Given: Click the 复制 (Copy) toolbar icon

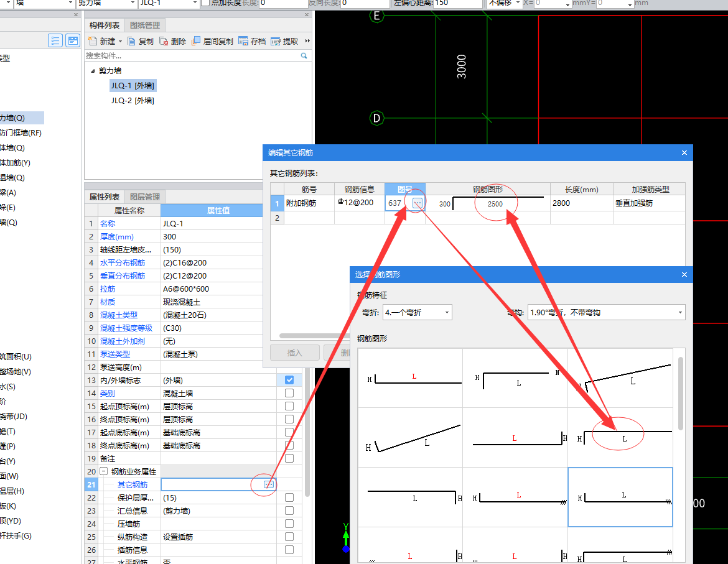Looking at the screenshot, I should point(131,41).
